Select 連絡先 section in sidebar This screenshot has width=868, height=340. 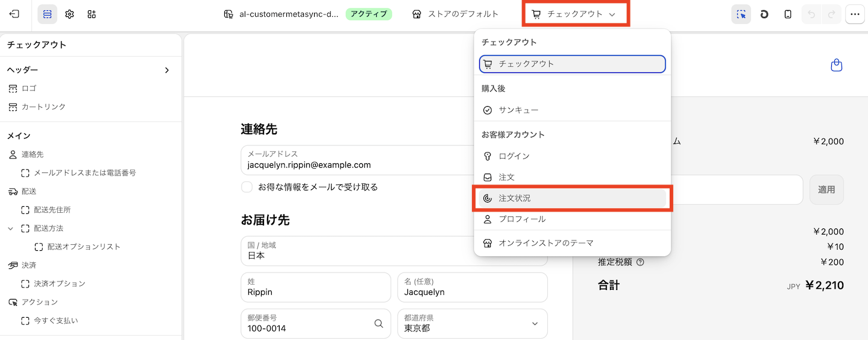pyautogui.click(x=33, y=154)
